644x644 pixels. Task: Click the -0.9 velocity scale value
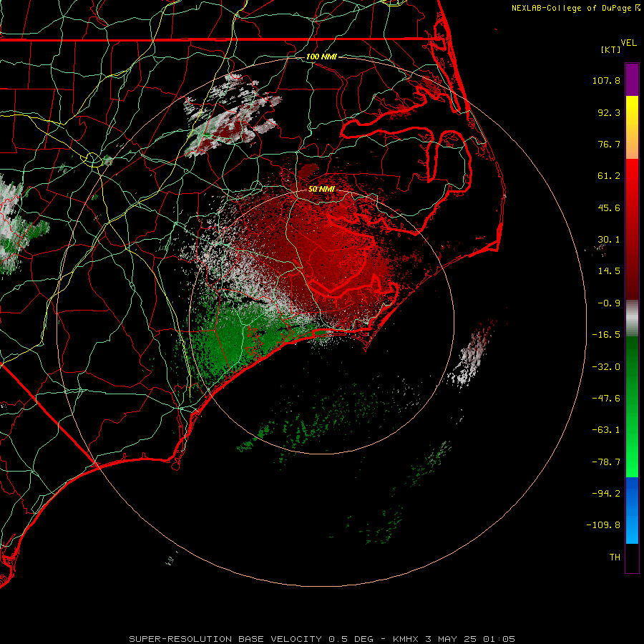coord(609,303)
